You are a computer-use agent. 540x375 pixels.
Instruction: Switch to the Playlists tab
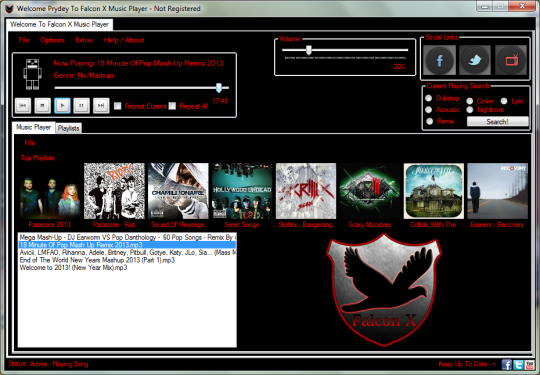click(x=69, y=128)
